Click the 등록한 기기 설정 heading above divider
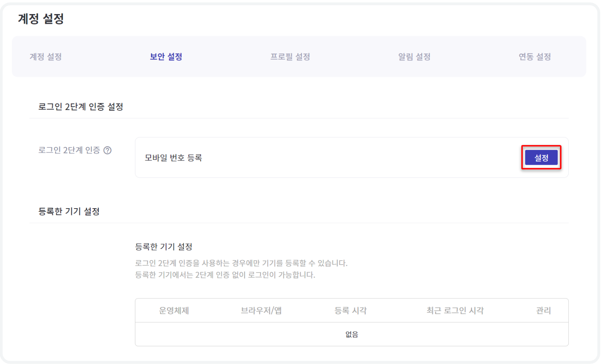The height and width of the screenshot is (364, 601). click(69, 211)
